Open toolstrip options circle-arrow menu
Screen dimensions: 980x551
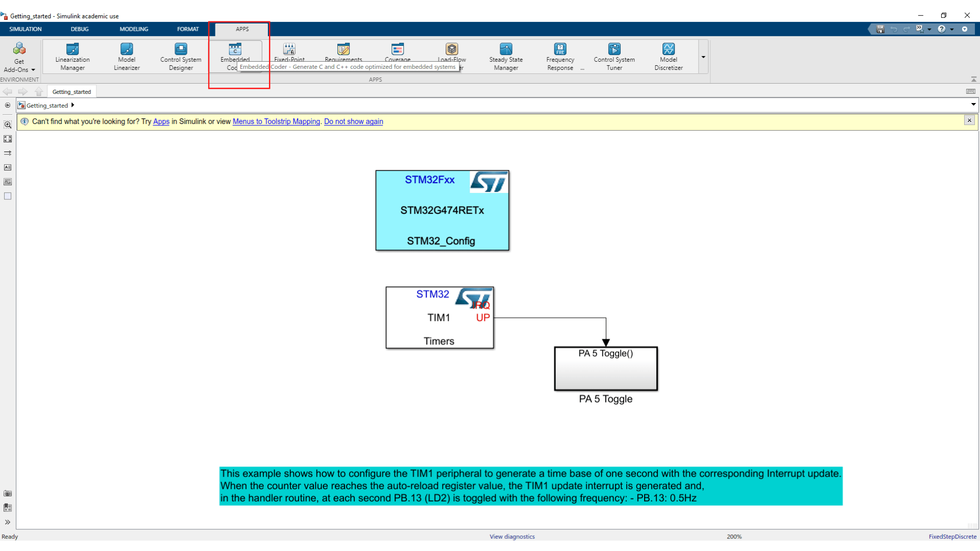(965, 29)
